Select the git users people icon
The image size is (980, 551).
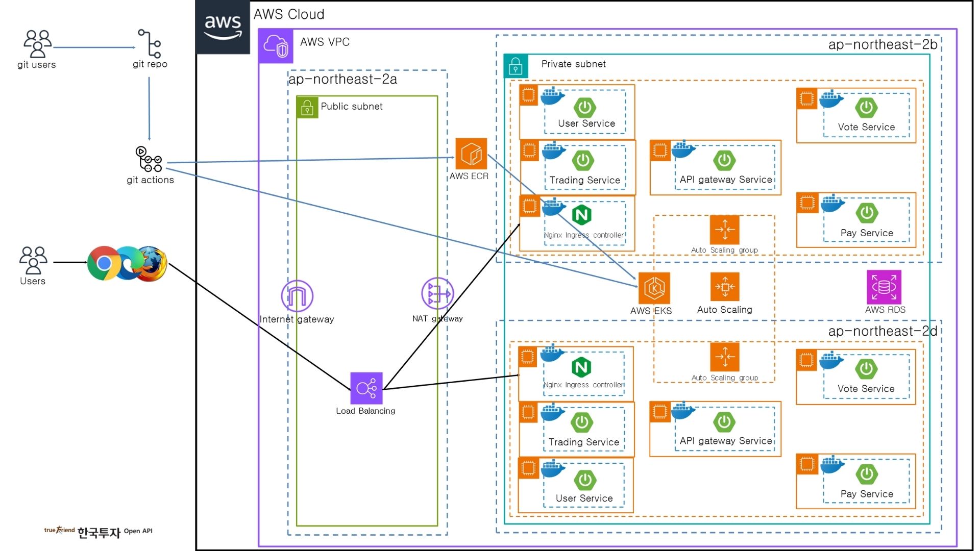coord(37,43)
